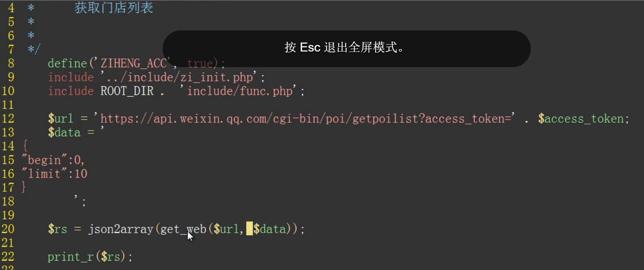Click the "begin":0 JSON line

click(53, 160)
